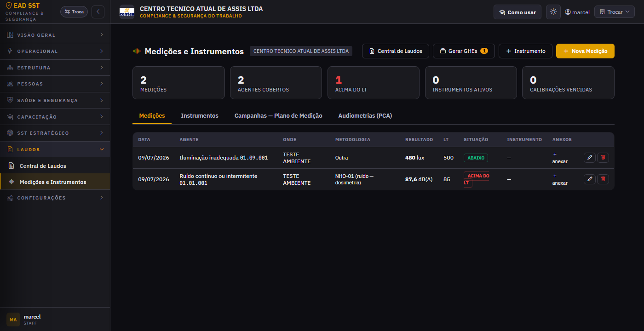Click the MA avatar in sidebar footer
644x331 pixels.
(x=13, y=320)
